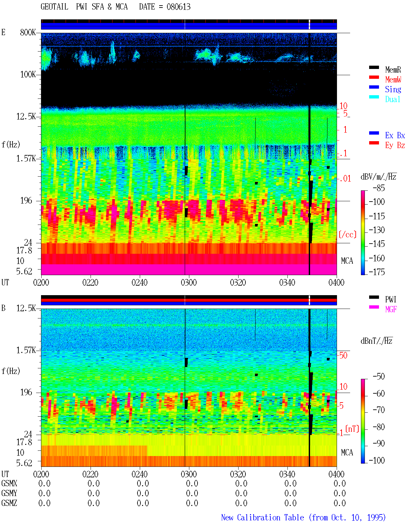Click the B panel spectrogram plot
Screen dimensions: 420x523
coord(189,388)
